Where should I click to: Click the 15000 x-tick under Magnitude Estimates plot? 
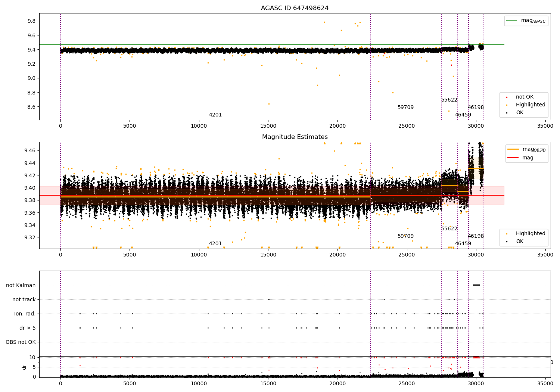268,255
